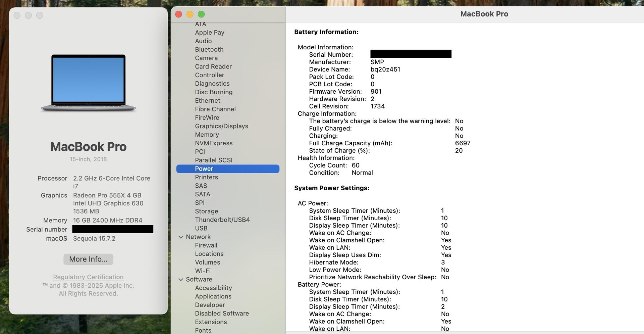This screenshot has width=644, height=334.
Task: Select the Network category heading
Action: tap(198, 237)
